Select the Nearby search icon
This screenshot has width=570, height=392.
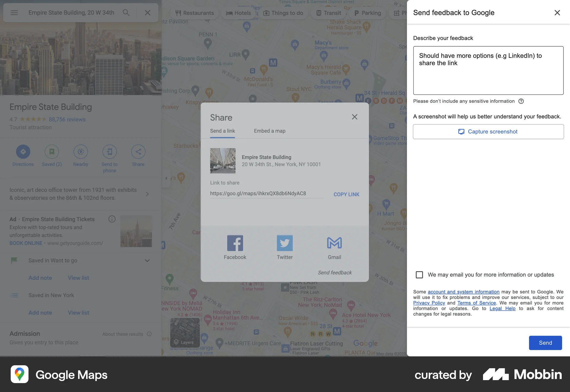coord(80,152)
